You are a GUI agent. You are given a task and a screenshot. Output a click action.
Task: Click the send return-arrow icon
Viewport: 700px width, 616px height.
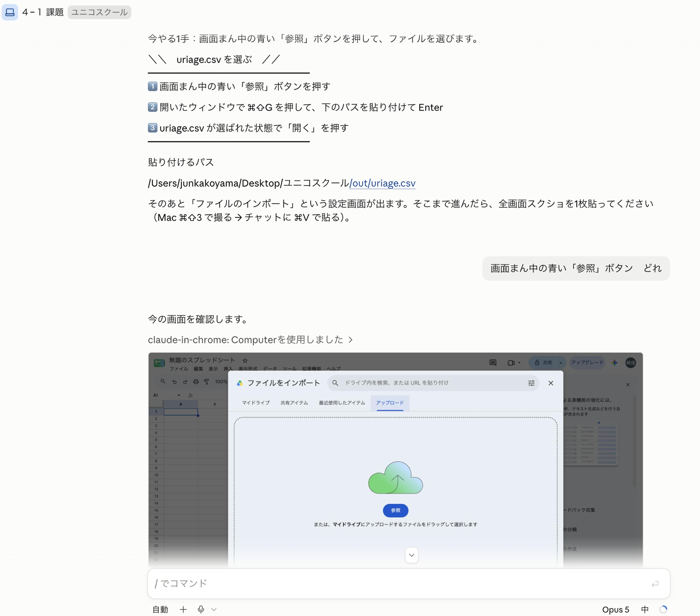[655, 584]
